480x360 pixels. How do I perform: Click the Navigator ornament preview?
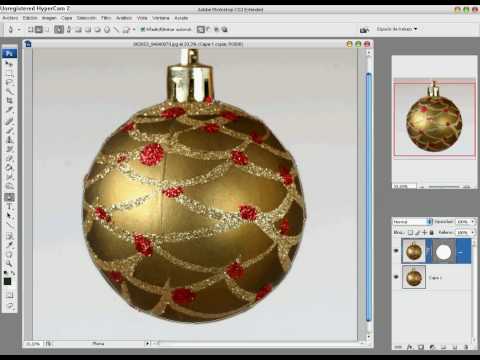point(434,119)
